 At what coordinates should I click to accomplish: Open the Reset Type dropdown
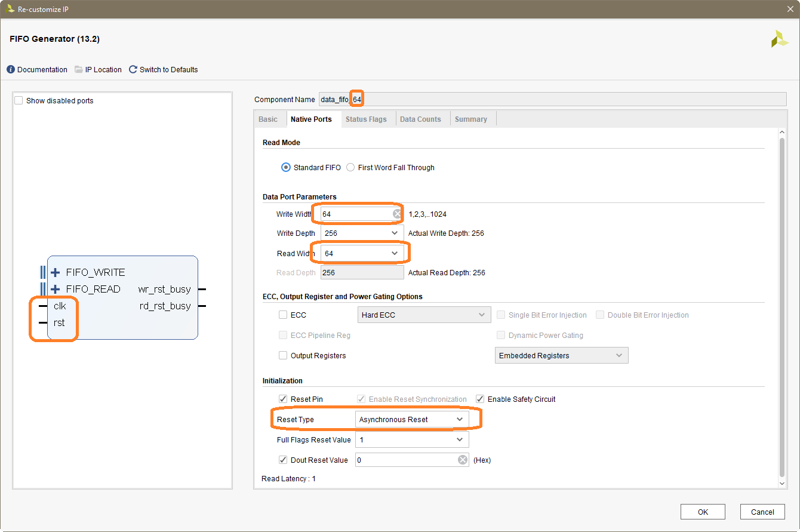click(460, 419)
